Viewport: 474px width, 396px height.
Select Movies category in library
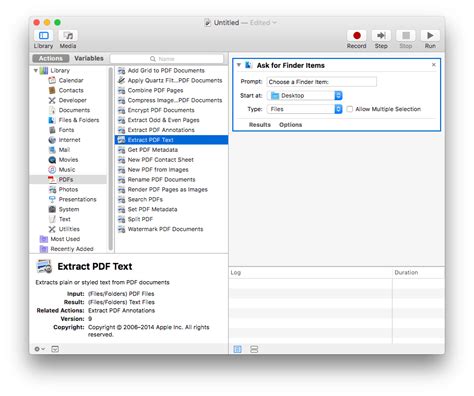click(68, 160)
